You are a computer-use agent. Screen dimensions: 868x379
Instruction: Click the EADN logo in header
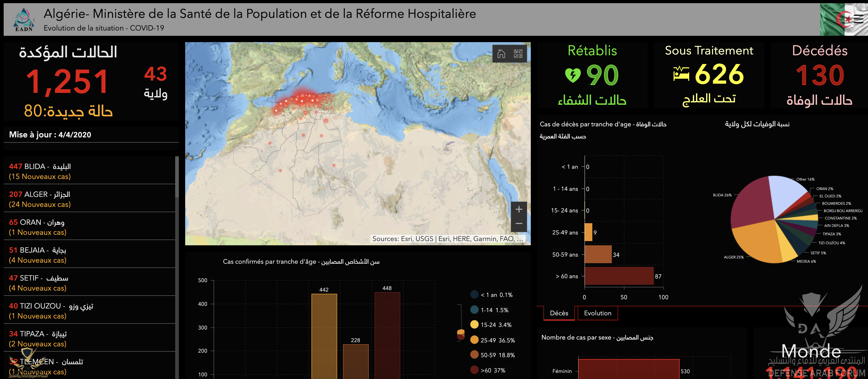pos(24,19)
